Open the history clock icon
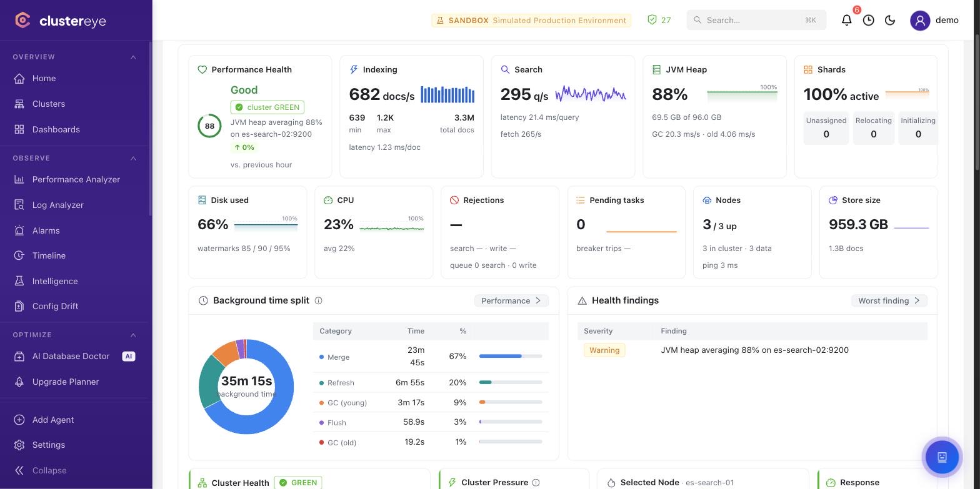 point(869,20)
